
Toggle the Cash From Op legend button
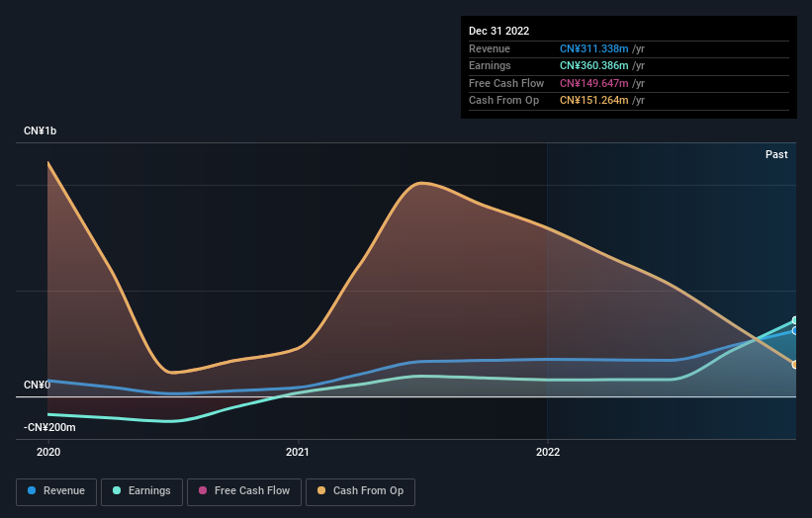tap(360, 491)
